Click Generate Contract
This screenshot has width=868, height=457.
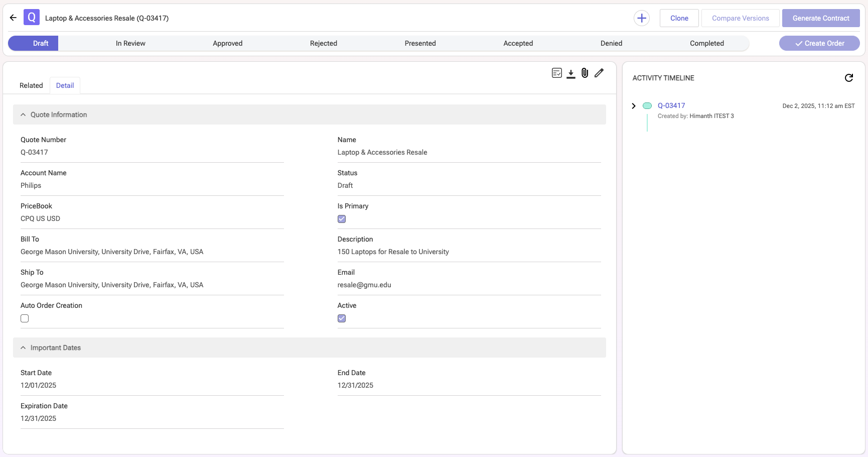coord(821,18)
